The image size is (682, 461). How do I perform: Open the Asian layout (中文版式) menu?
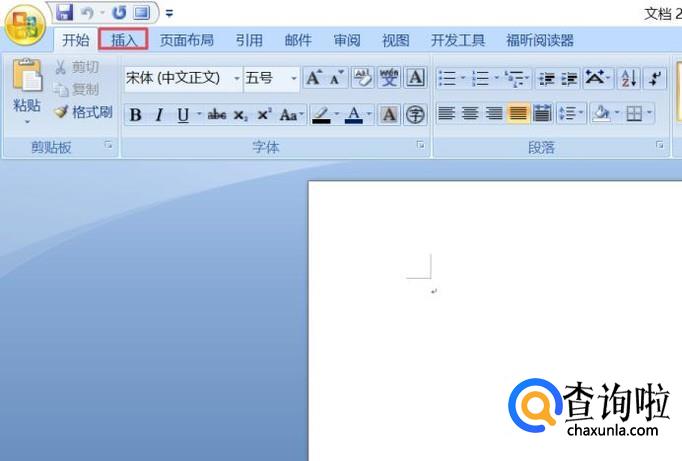598,79
